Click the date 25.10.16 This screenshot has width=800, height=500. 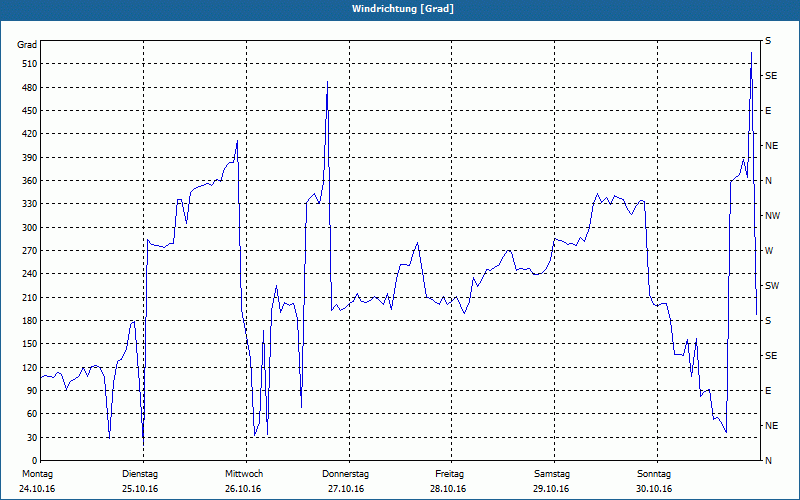(140, 489)
